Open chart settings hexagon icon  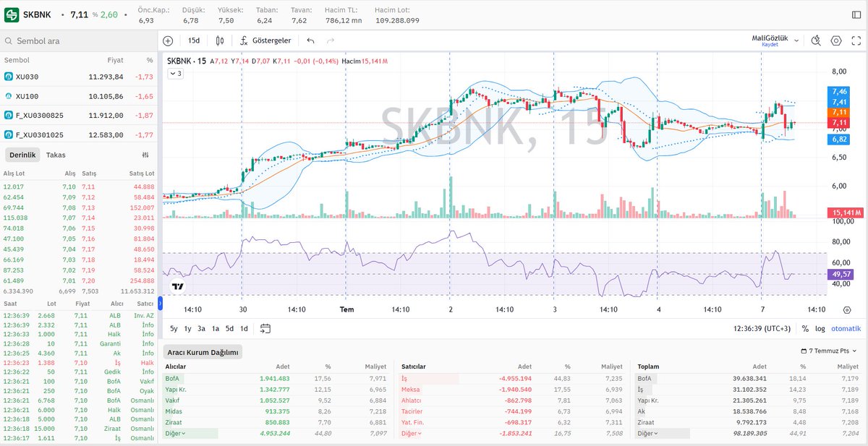(836, 40)
